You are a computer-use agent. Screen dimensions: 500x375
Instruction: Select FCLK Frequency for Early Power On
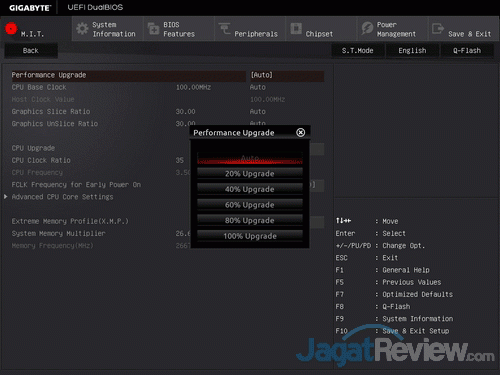(76, 185)
